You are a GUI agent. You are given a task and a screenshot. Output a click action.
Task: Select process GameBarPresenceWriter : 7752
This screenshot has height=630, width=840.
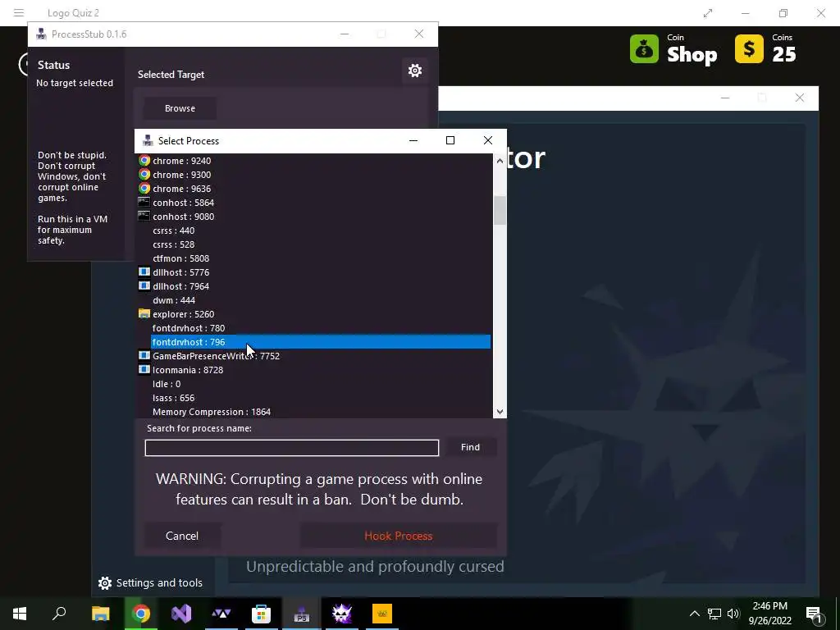[216, 356]
